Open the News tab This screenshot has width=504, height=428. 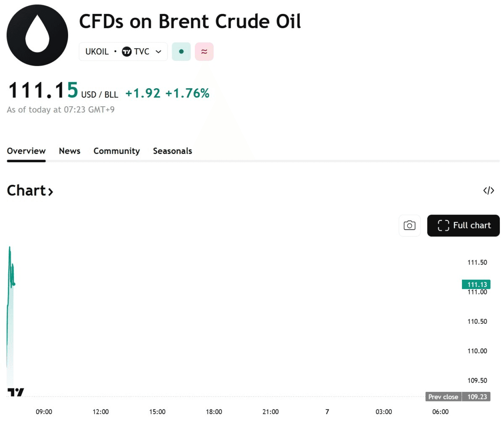tap(70, 151)
